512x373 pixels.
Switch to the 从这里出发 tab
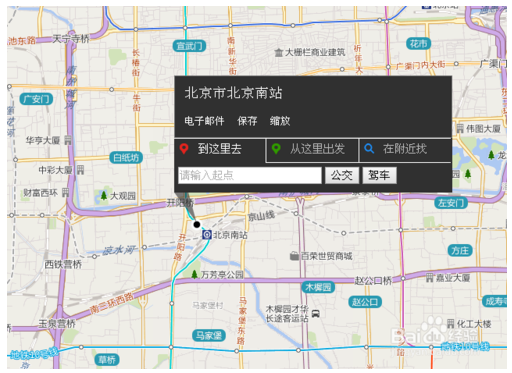[312, 150]
